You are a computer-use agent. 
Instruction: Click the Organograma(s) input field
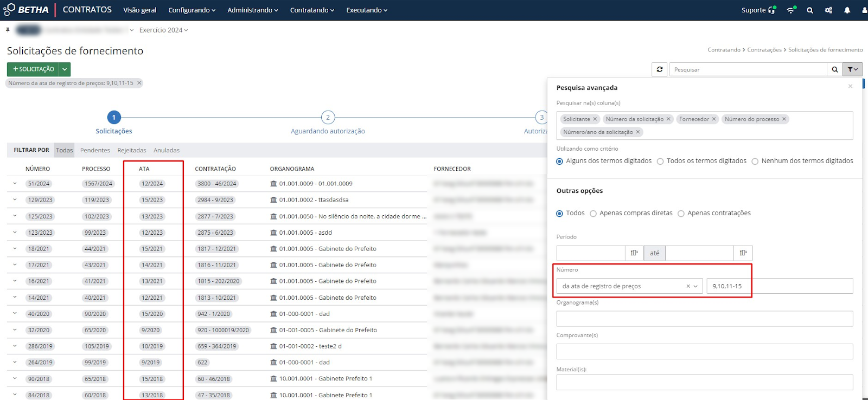[705, 319]
